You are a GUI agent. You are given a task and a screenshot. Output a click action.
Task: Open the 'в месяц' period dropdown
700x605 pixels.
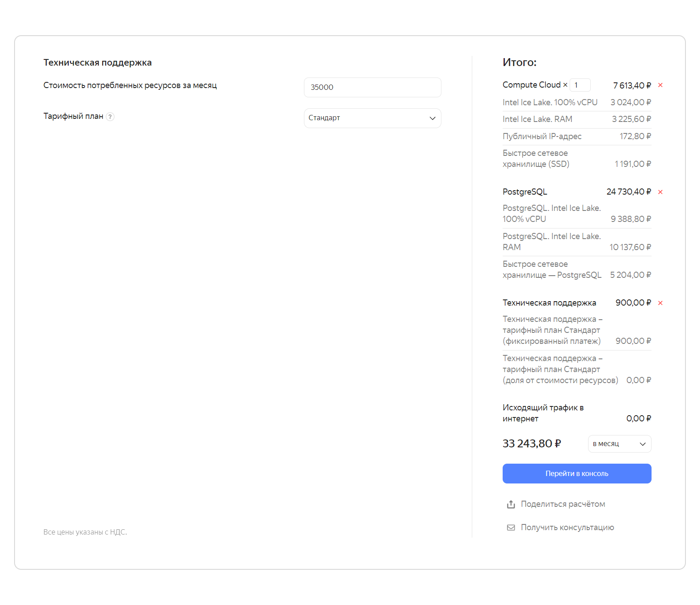619,444
